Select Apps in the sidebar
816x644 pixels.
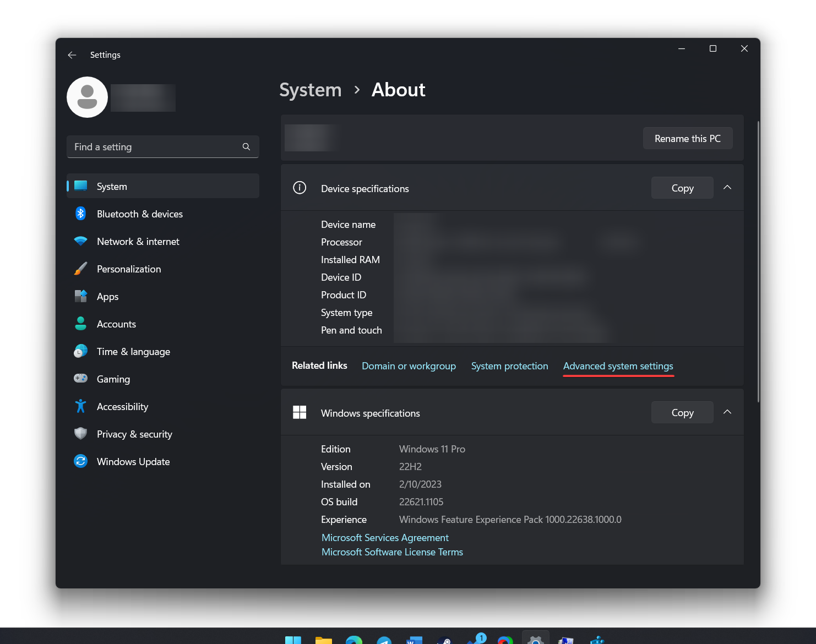[x=163, y=296]
